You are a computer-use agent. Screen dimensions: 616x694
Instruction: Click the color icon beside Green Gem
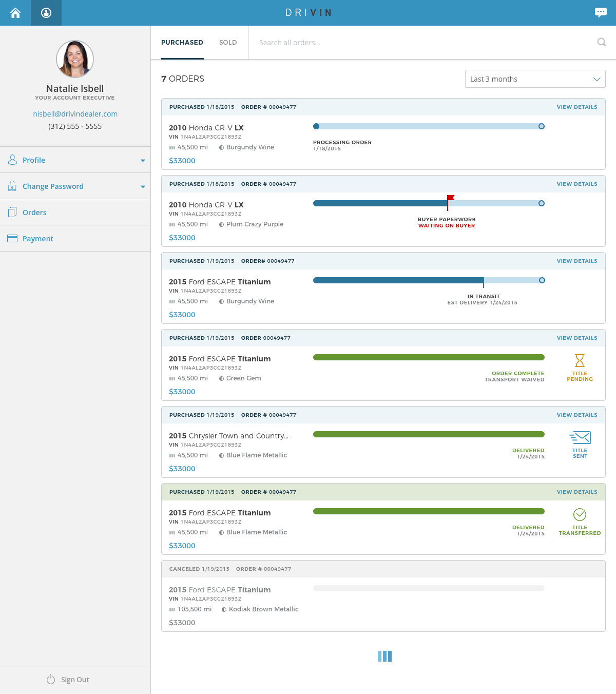[x=221, y=378]
